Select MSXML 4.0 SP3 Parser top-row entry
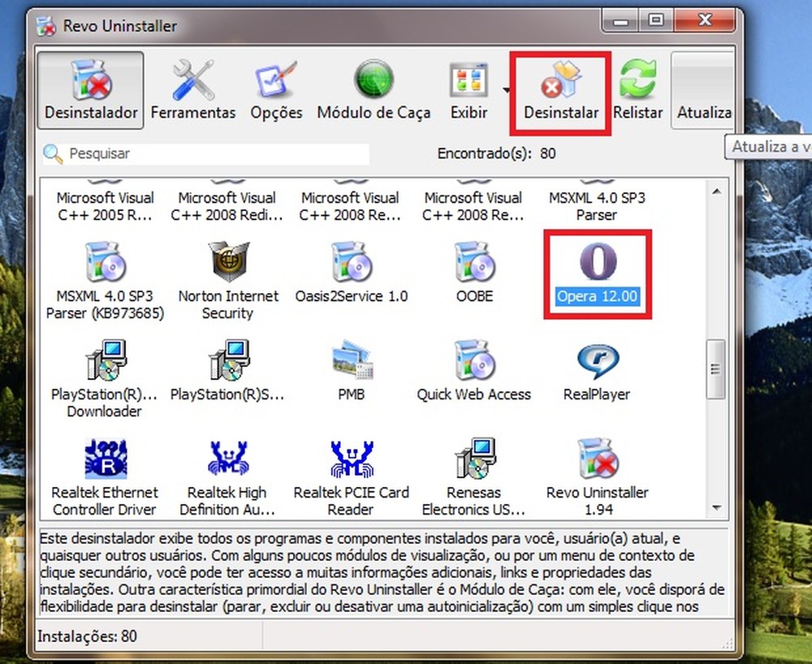Viewport: 812px width, 664px height. (x=597, y=202)
